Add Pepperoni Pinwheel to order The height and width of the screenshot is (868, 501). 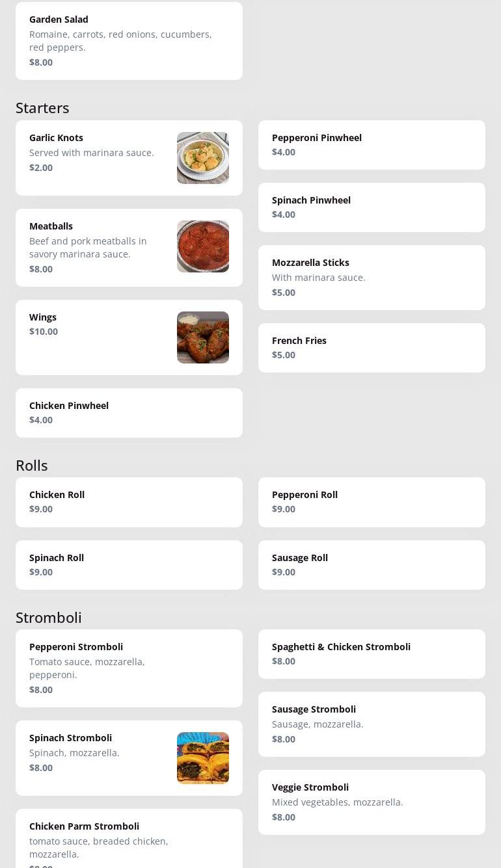371,145
